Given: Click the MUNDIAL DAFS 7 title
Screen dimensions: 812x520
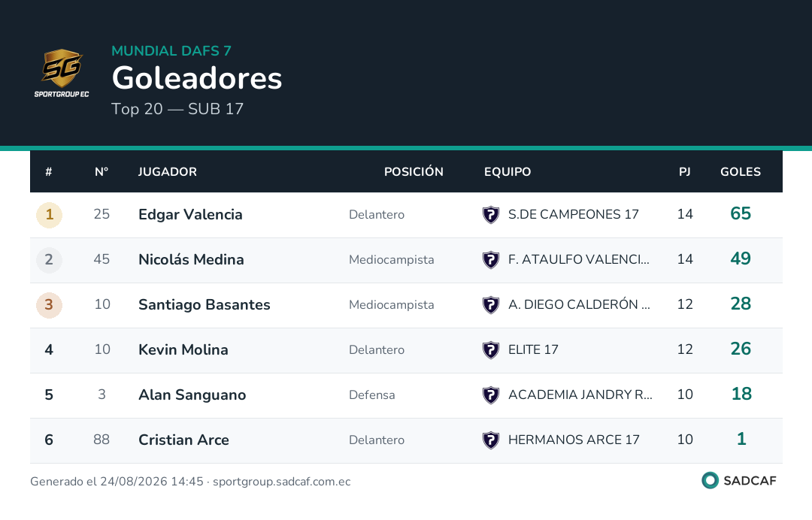Looking at the screenshot, I should click(x=171, y=50).
